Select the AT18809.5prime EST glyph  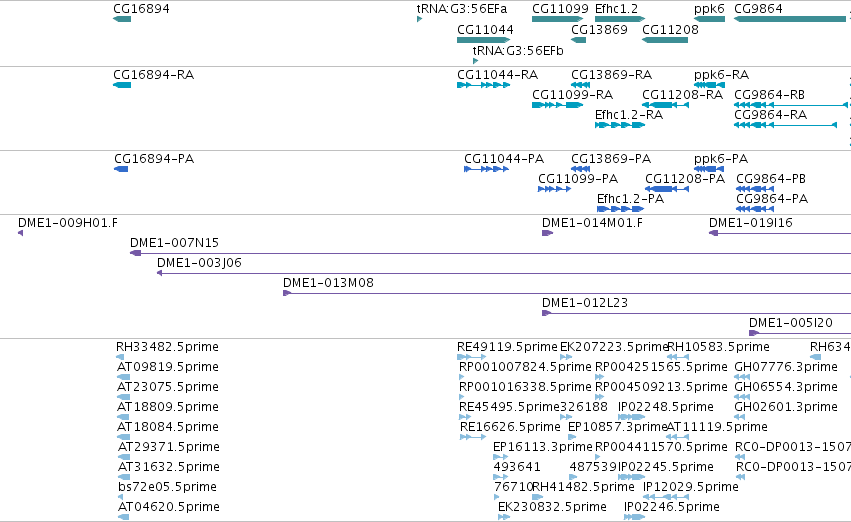pos(124,417)
